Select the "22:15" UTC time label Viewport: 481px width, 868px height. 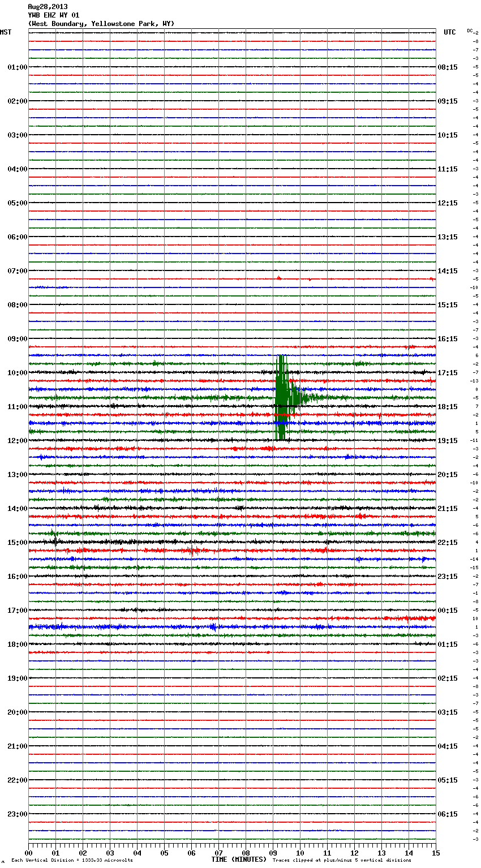coord(448,543)
